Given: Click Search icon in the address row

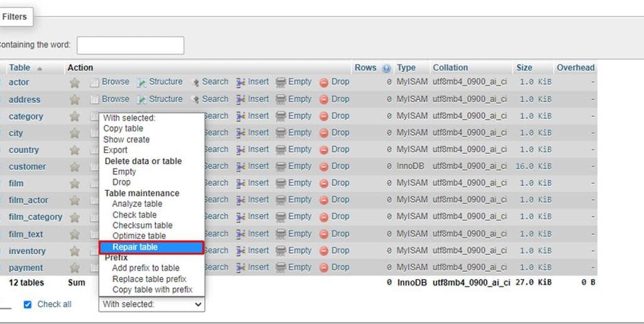Looking at the screenshot, I should (196, 99).
